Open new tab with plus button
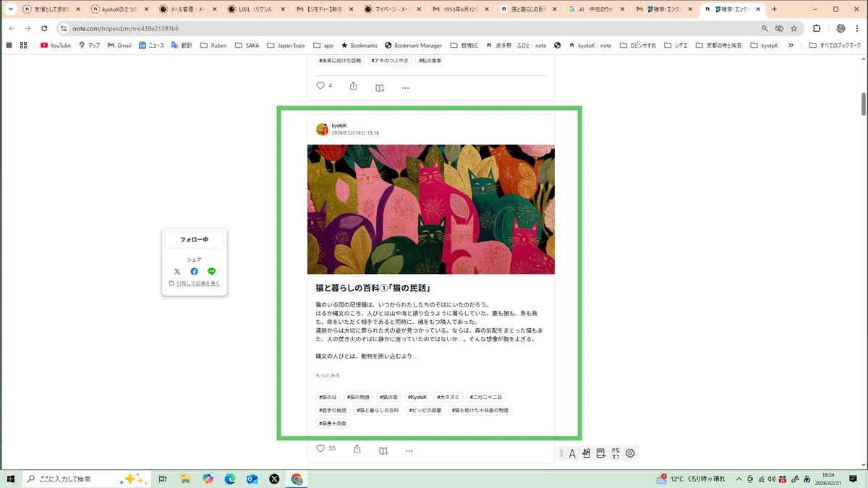868x488 pixels. [775, 9]
